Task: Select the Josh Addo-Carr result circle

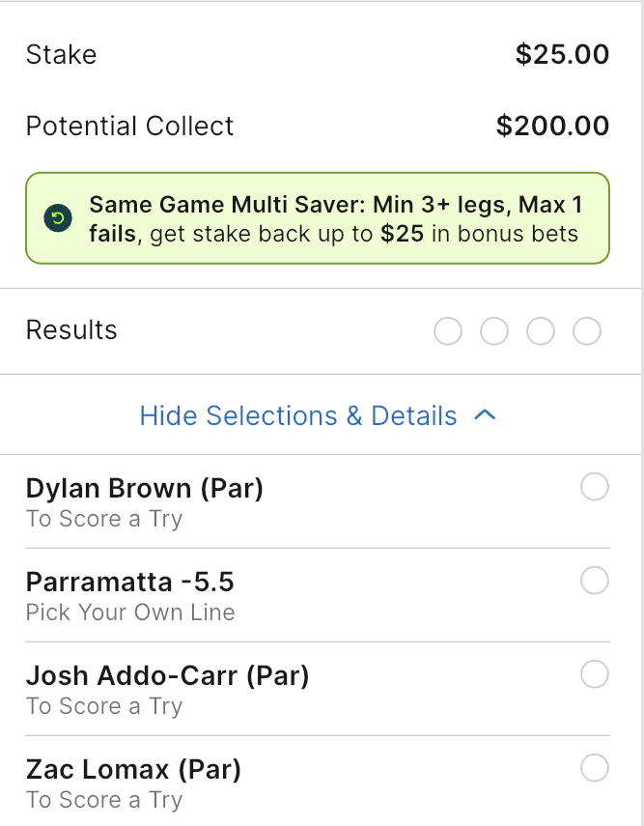Action: tap(595, 674)
